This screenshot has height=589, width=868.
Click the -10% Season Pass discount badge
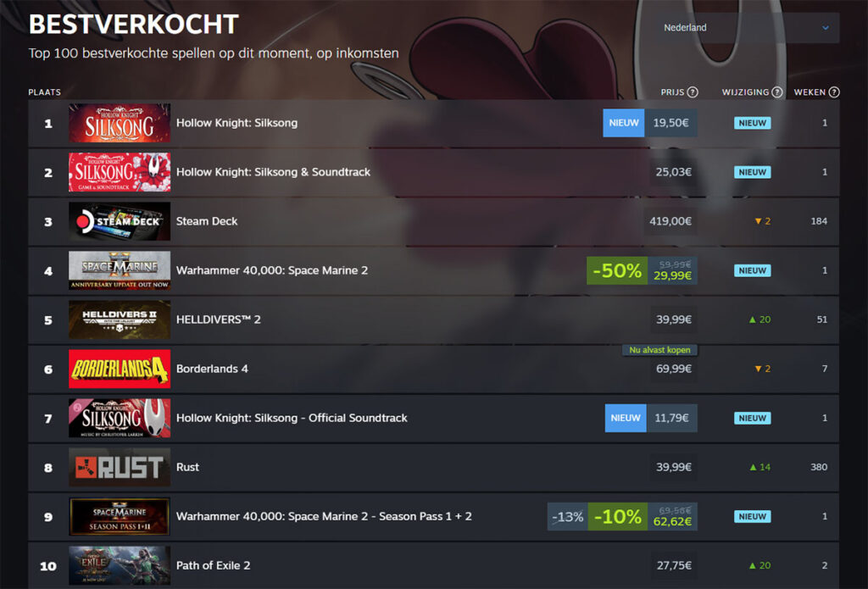click(617, 516)
